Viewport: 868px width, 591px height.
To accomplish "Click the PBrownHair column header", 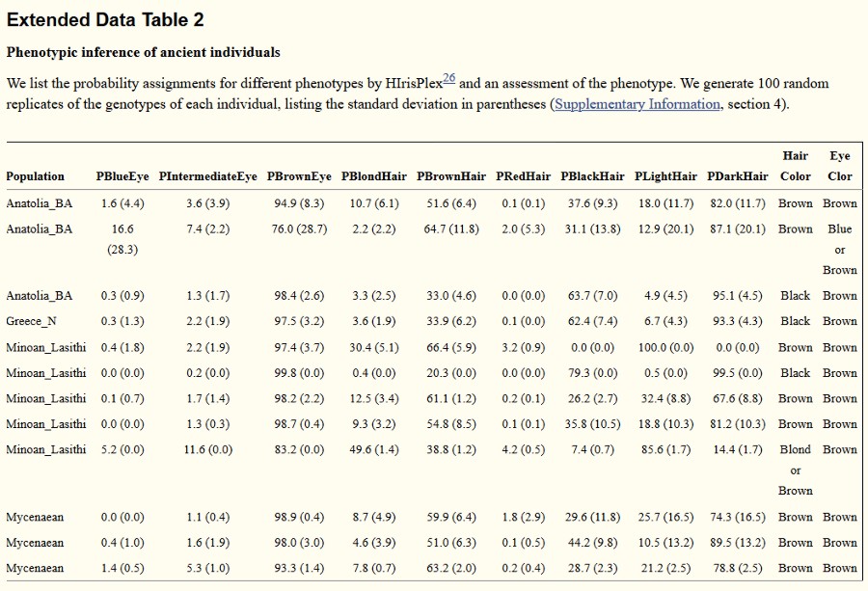I will 451,176.
